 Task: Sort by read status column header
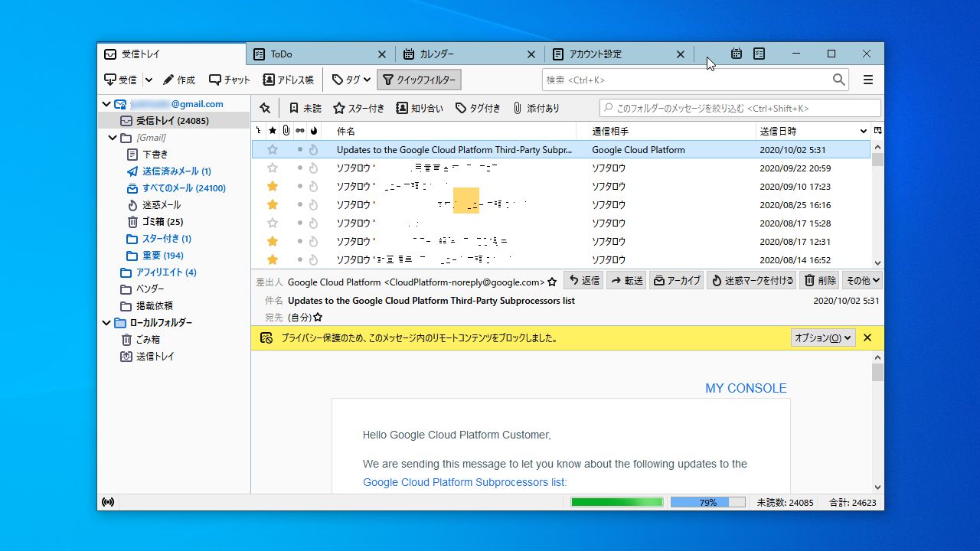tap(300, 131)
